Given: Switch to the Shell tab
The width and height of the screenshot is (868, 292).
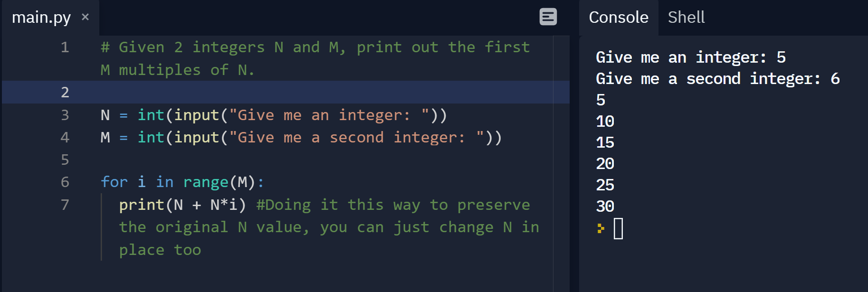Looking at the screenshot, I should pyautogui.click(x=686, y=18).
